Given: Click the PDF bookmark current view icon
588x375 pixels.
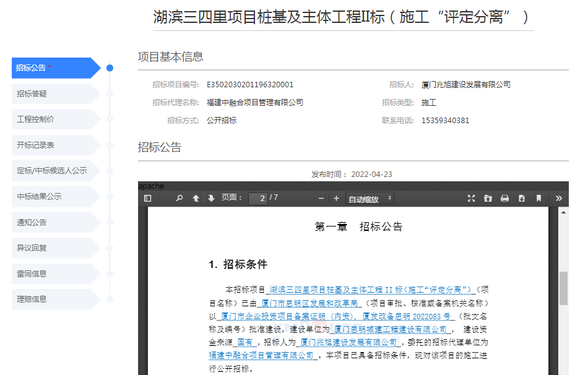Looking at the screenshot, I should [x=538, y=198].
